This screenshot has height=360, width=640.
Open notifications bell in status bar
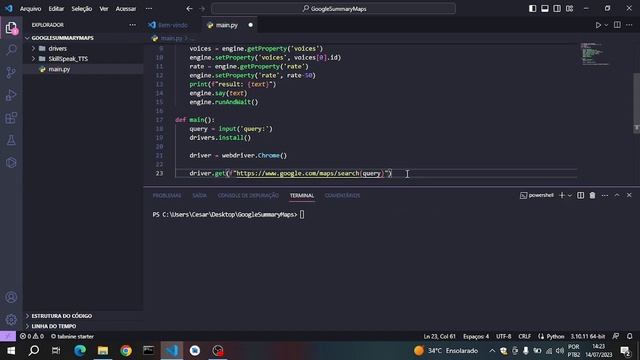629,336
